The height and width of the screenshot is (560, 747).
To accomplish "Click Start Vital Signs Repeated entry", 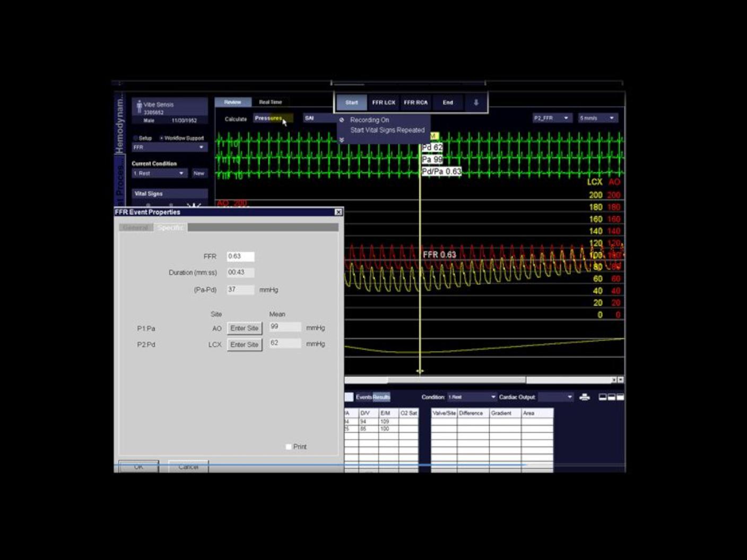I will (x=387, y=130).
